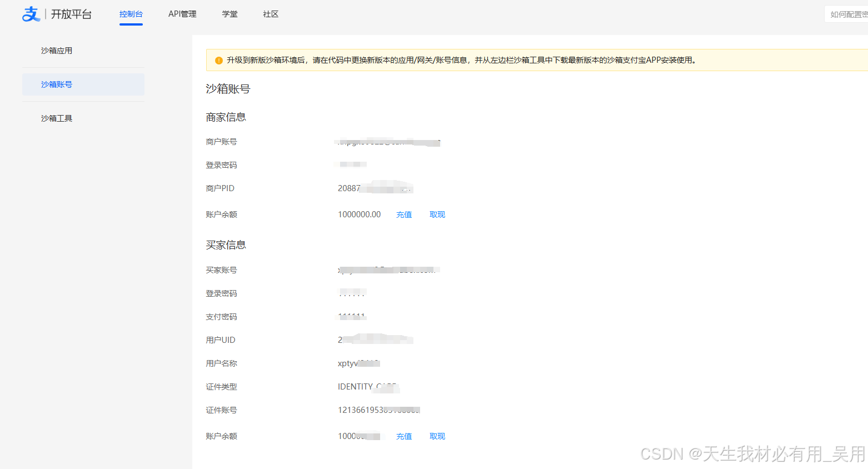Click the 如何配置密 search field
Screen dimensions: 868x469
(x=846, y=14)
